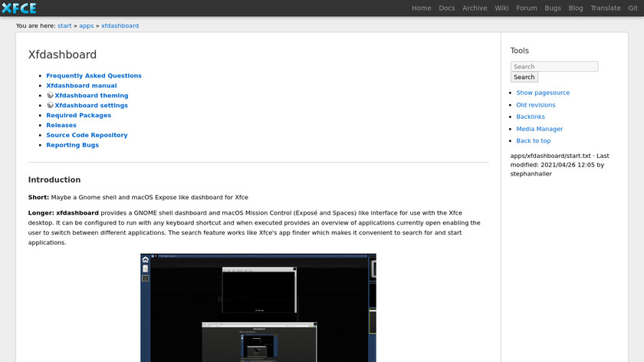Follow the 'start' breadcrumb link
The width and height of the screenshot is (644, 362).
(64, 25)
